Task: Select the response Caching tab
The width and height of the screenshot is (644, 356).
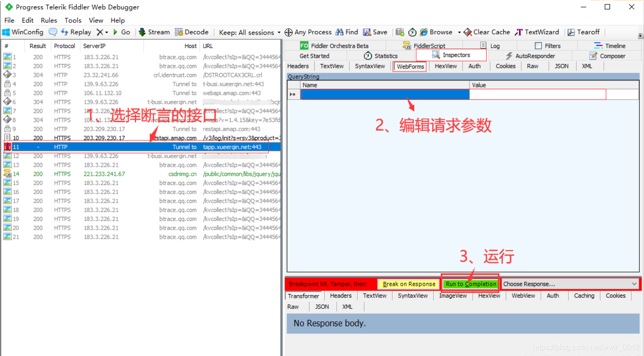Action: pos(584,296)
